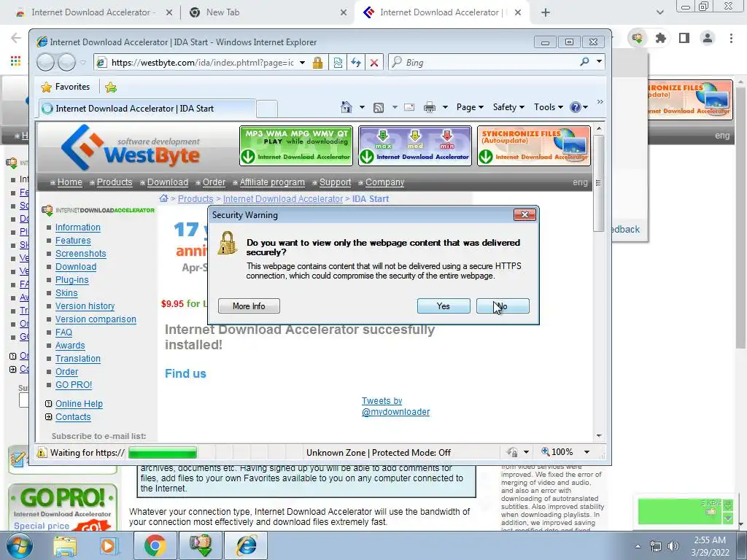
Task: Open the Safety menu in IE
Action: pyautogui.click(x=508, y=107)
